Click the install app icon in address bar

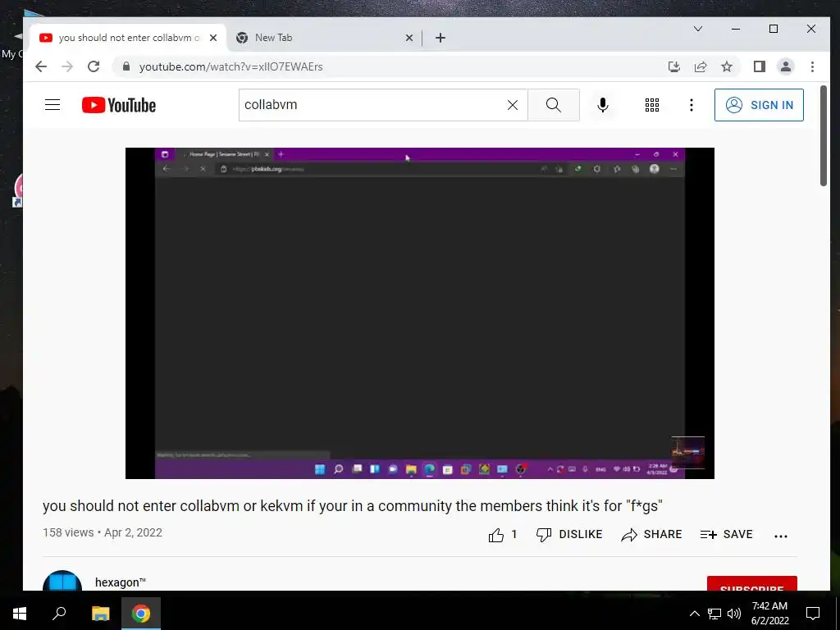674,66
